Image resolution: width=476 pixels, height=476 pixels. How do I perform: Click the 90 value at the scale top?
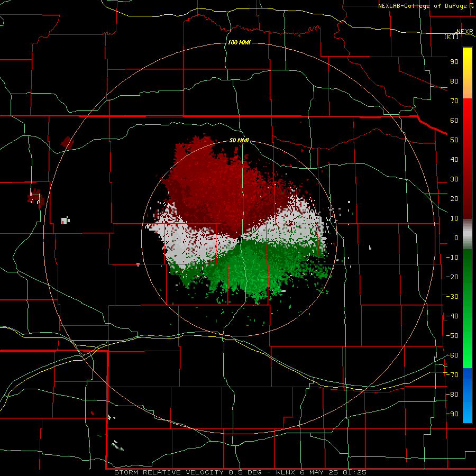(x=454, y=62)
